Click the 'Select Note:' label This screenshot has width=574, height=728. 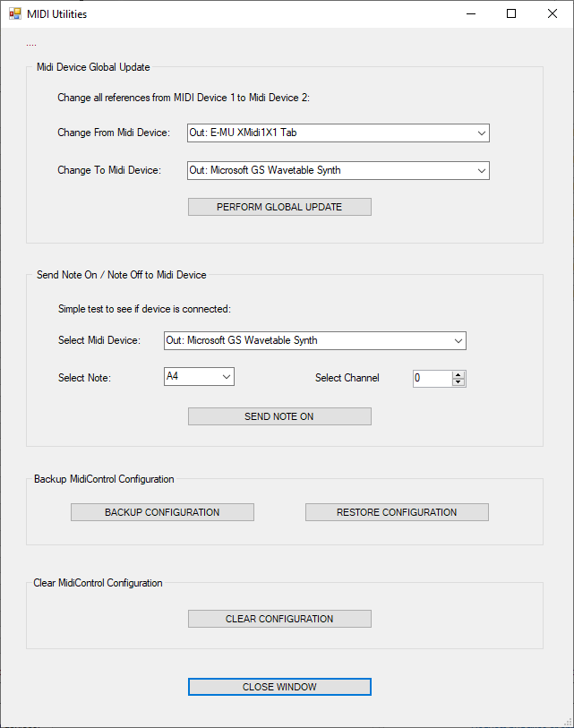(84, 378)
